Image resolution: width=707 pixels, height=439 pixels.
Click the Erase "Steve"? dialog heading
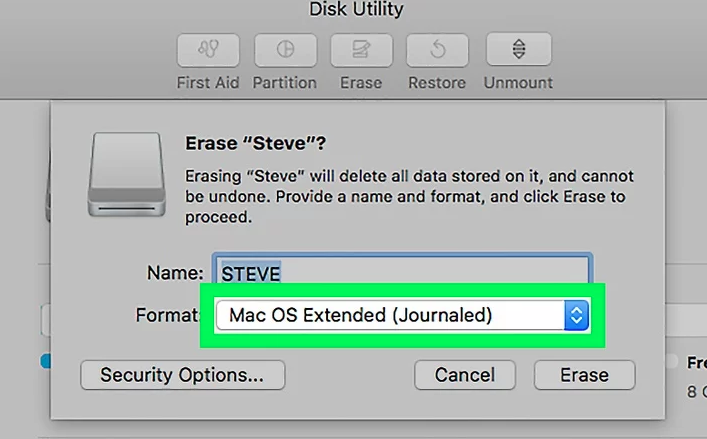point(256,143)
